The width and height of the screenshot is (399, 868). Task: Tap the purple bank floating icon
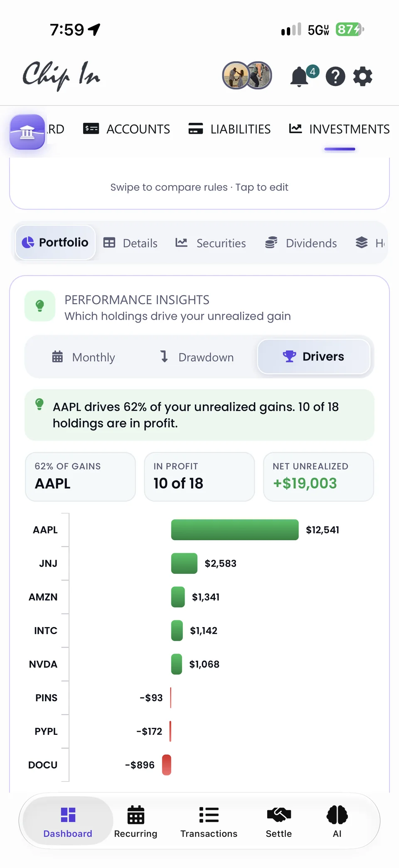click(27, 132)
